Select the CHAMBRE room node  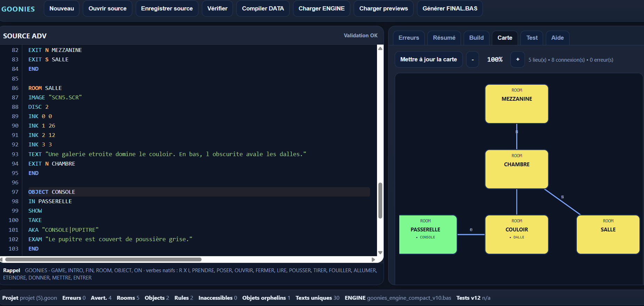point(517,169)
